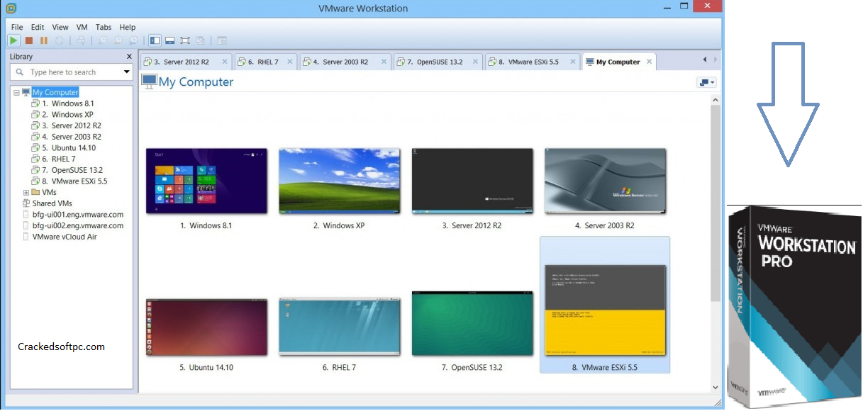Close the 6. RHEL 7 tab
This screenshot has width=868, height=411.
(x=289, y=62)
